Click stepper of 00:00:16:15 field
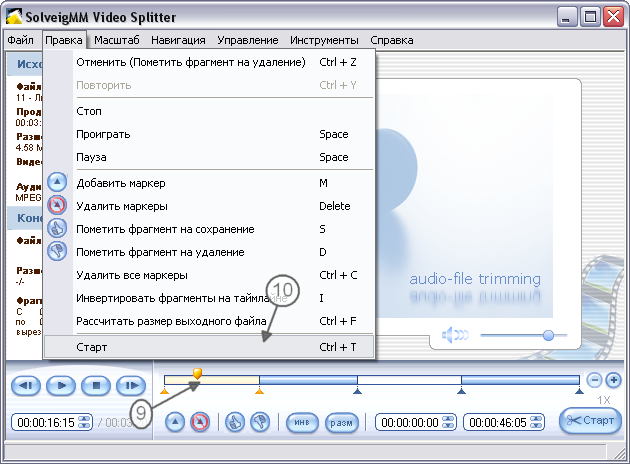Image resolution: width=630 pixels, height=464 pixels. point(84,422)
